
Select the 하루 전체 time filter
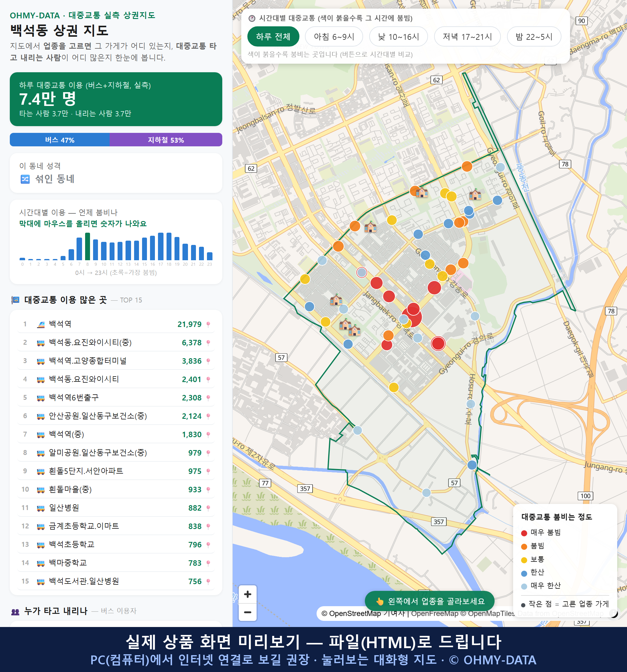pyautogui.click(x=273, y=36)
